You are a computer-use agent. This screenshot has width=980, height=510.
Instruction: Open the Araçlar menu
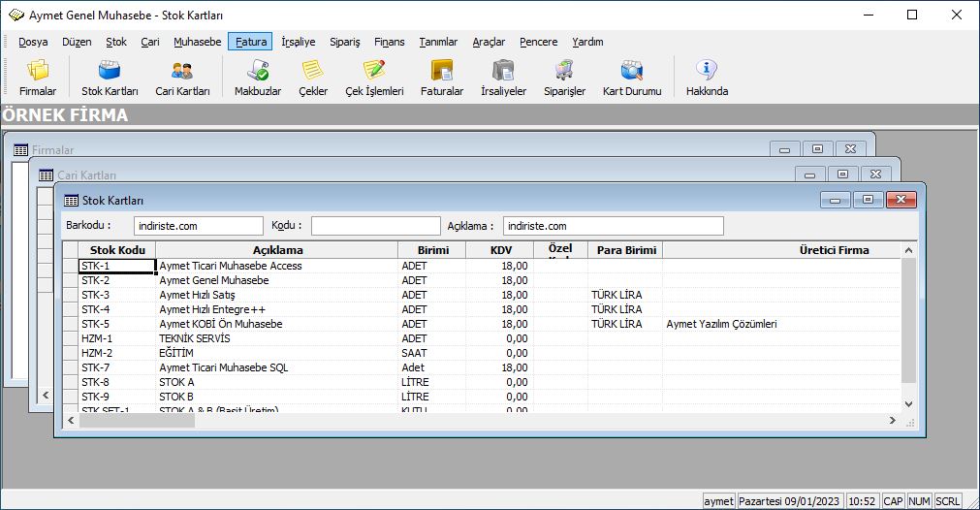point(489,42)
